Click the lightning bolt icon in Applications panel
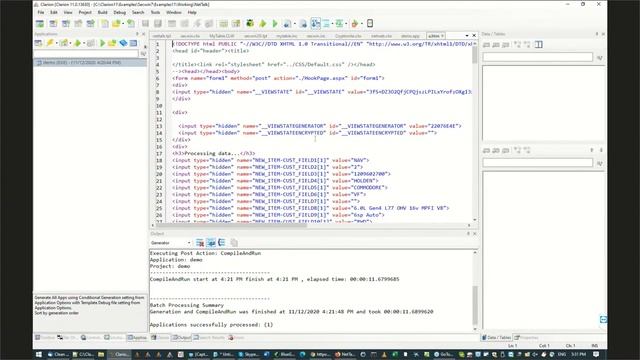 [50, 43]
